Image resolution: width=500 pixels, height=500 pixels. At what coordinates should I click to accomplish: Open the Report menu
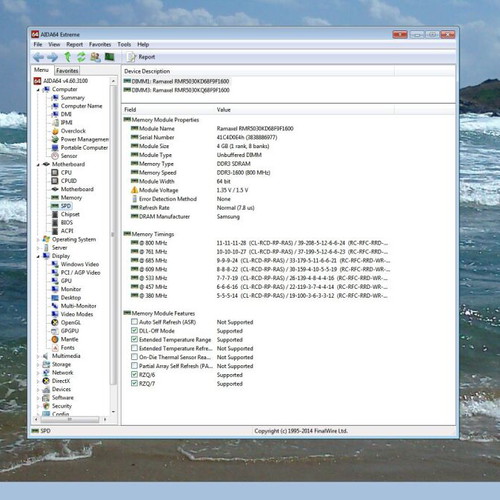(74, 44)
